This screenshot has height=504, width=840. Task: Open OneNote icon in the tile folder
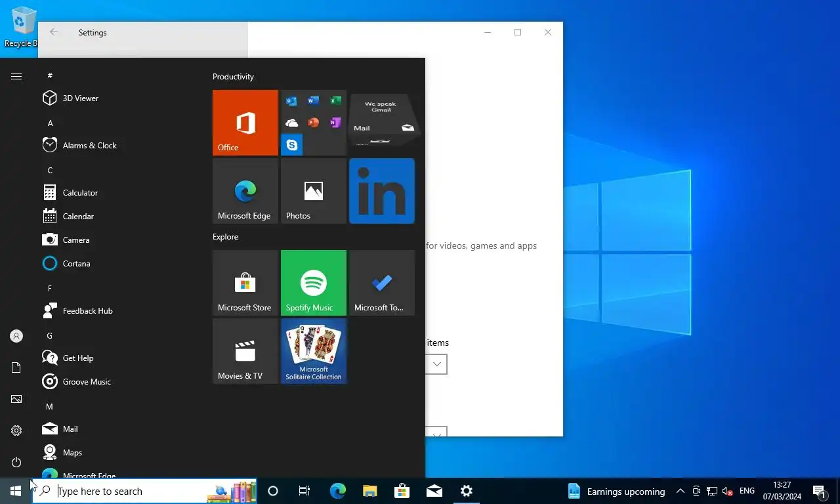[x=335, y=123]
